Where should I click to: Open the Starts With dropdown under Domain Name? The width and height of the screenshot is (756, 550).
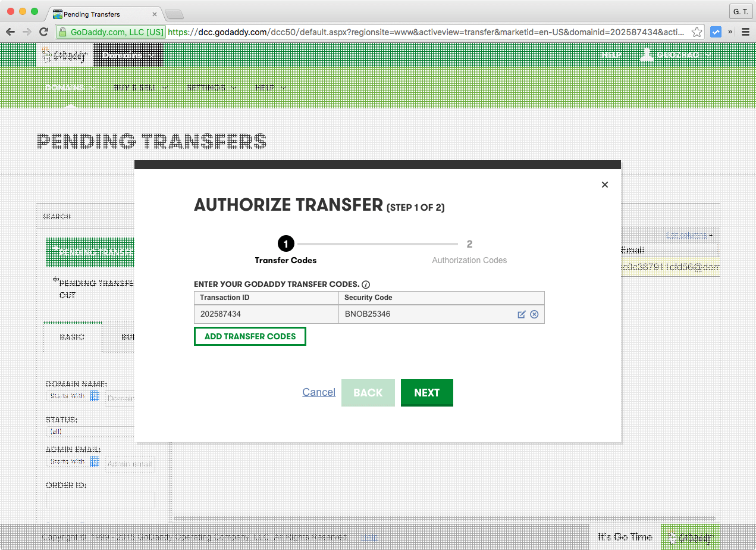67,396
